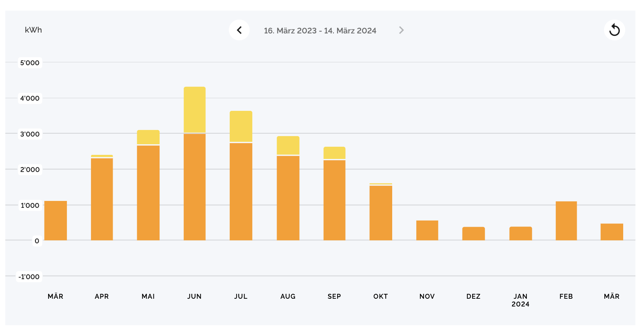
Task: Click the NOV bar
Action: pyautogui.click(x=427, y=230)
